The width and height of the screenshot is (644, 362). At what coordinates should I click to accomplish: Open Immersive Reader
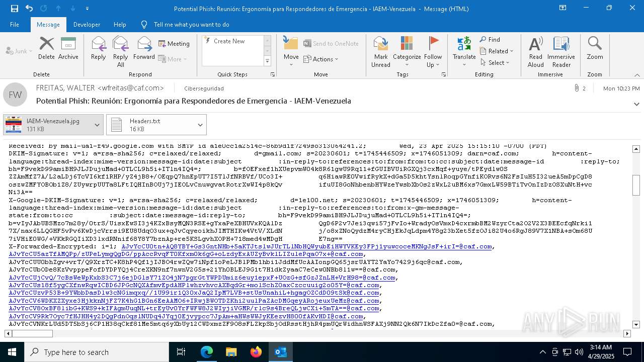tap(561, 52)
